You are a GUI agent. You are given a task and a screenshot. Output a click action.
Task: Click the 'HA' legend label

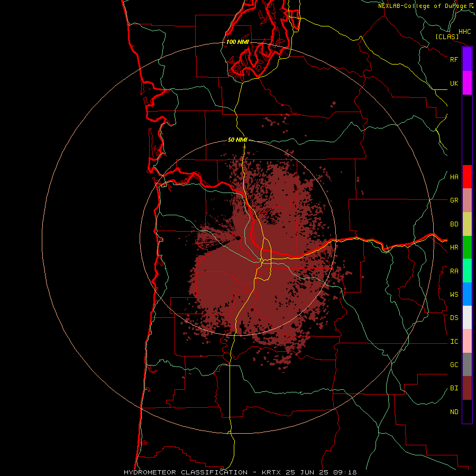click(454, 177)
